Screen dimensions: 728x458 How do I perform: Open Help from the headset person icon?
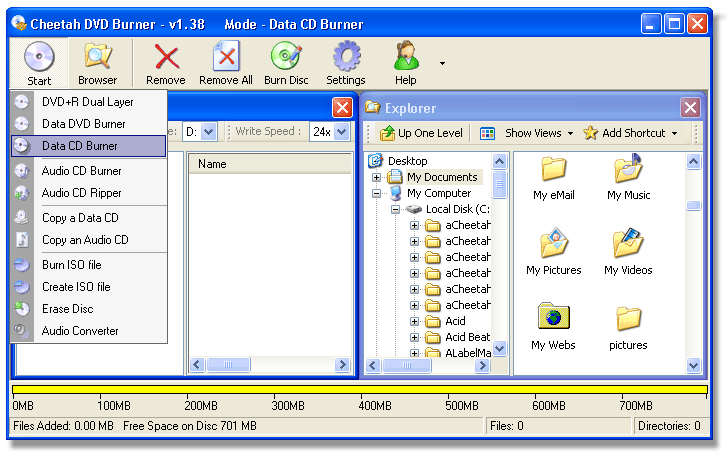tap(405, 63)
